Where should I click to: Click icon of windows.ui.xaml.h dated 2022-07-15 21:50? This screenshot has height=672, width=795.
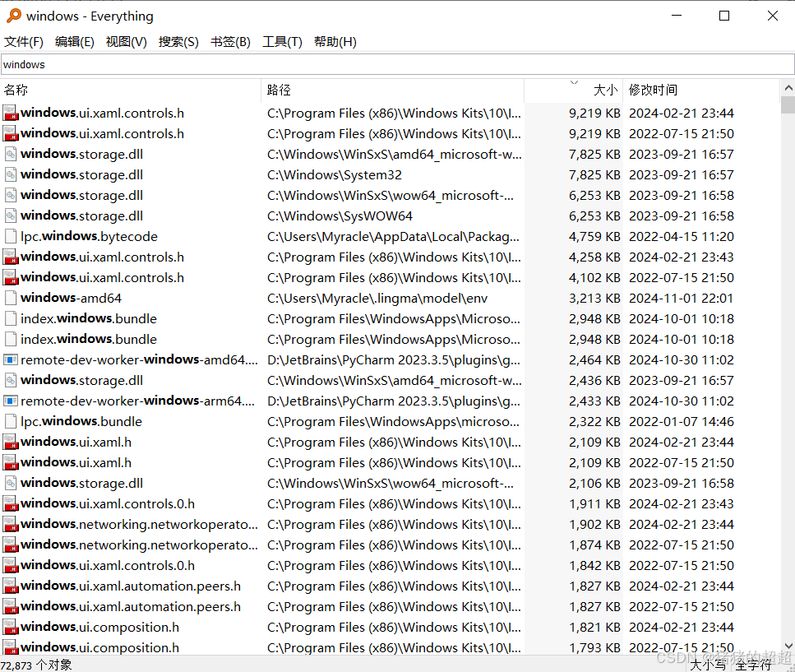click(10, 462)
